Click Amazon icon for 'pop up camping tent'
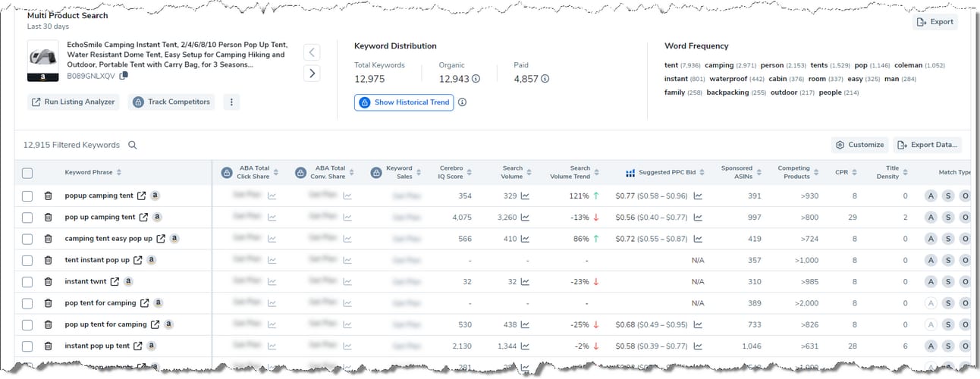 [x=157, y=217]
